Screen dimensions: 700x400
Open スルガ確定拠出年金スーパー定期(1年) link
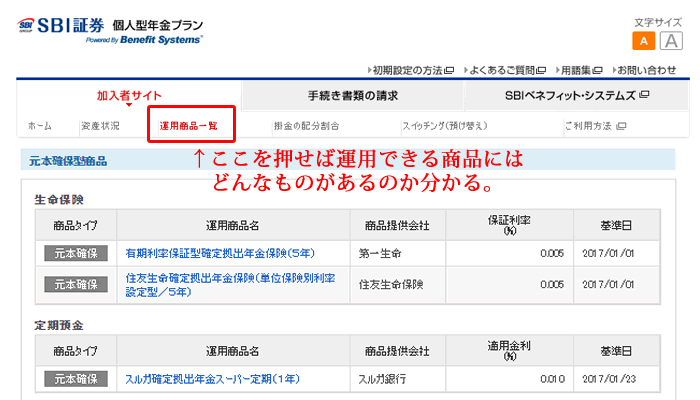click(x=211, y=379)
